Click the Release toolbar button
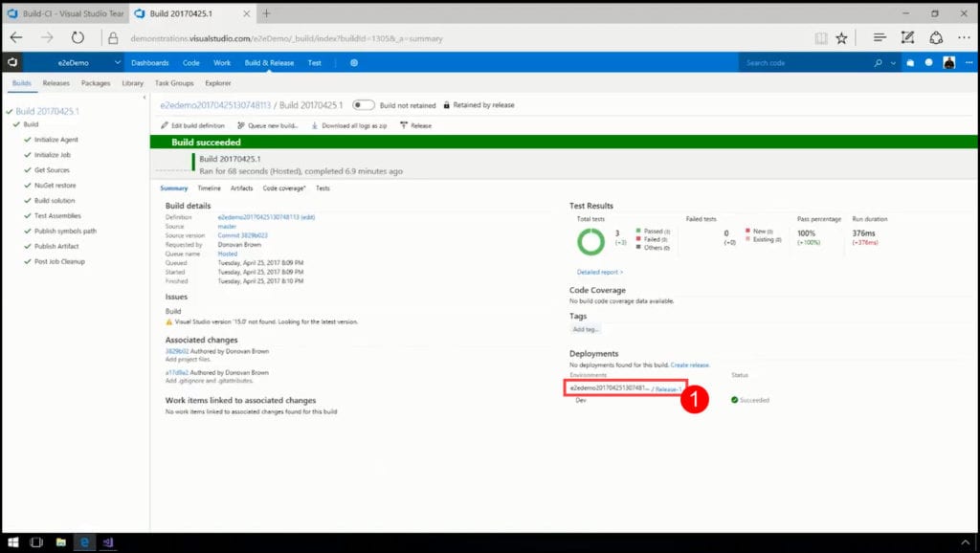 point(415,125)
